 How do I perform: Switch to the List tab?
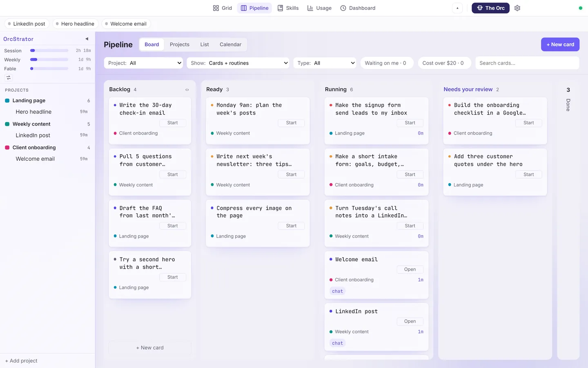(x=205, y=45)
